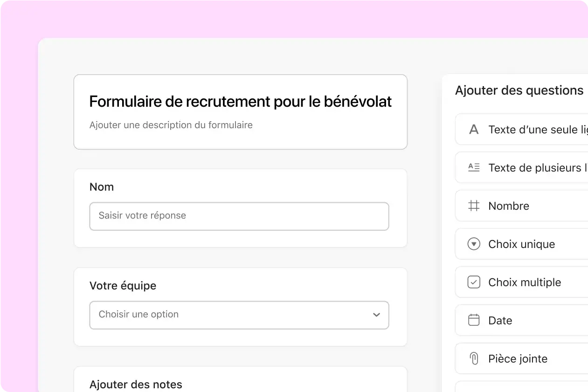Select the 'Ajouter des notes' card
This screenshot has height=392, width=588.
(x=241, y=379)
